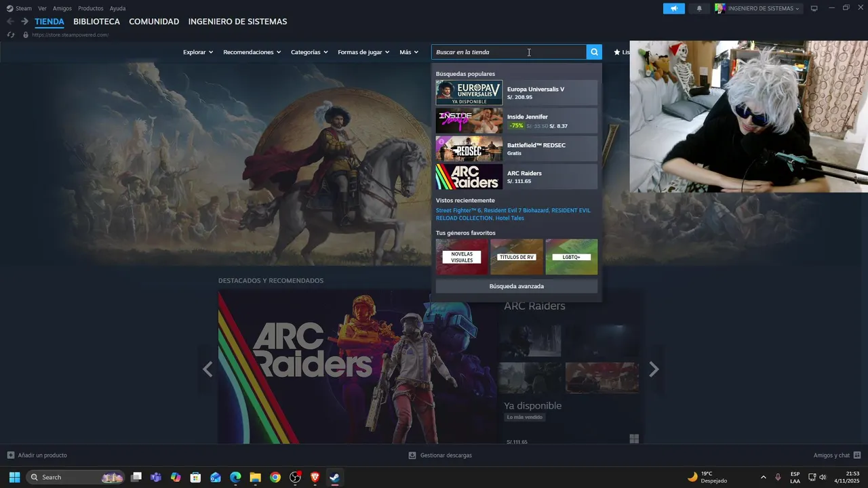Open Amigos y chat panel
Screen dimensions: 868x488
point(837,455)
